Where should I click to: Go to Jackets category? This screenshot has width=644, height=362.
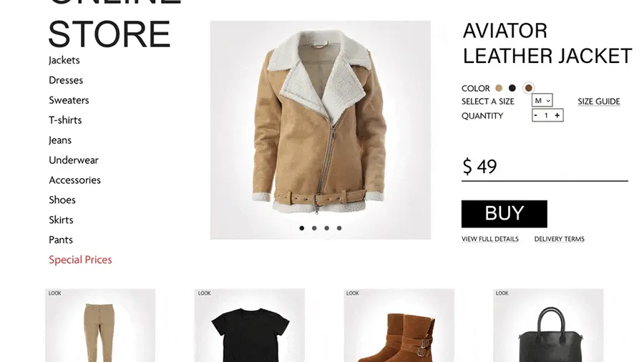(x=64, y=60)
